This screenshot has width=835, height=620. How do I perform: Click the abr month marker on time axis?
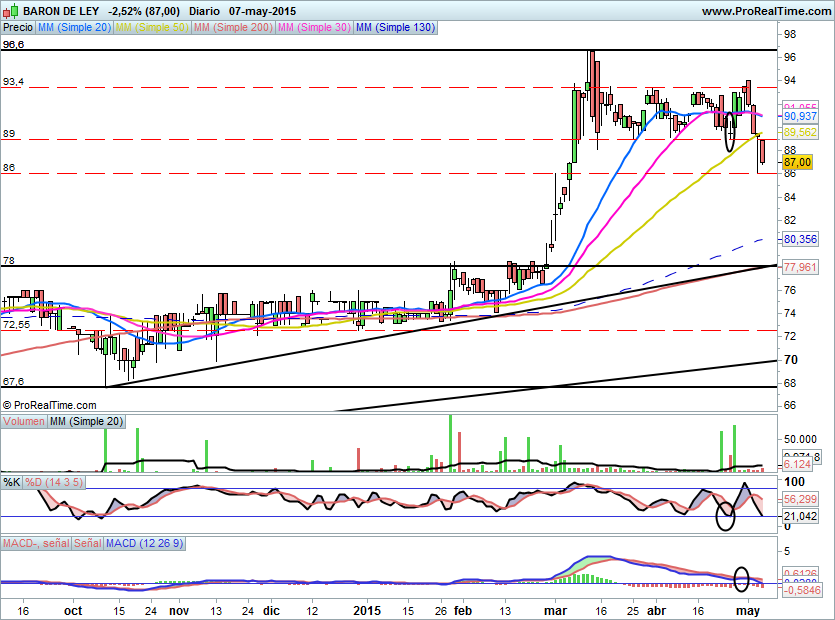tap(657, 611)
